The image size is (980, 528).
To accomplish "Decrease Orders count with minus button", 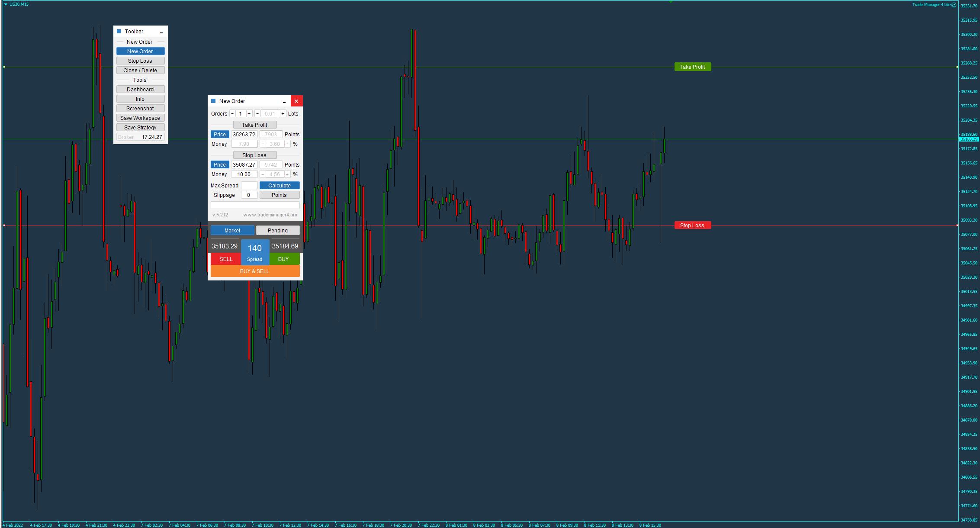I will (x=232, y=114).
